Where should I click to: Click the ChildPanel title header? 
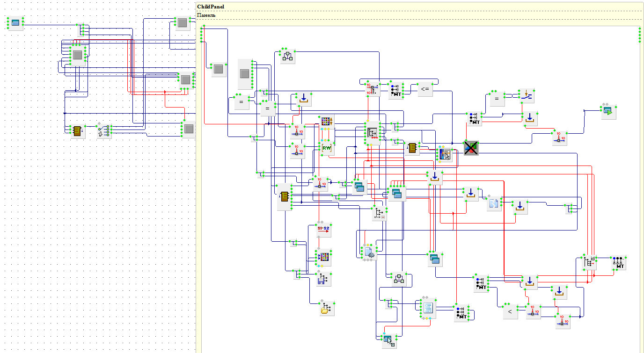pos(211,7)
